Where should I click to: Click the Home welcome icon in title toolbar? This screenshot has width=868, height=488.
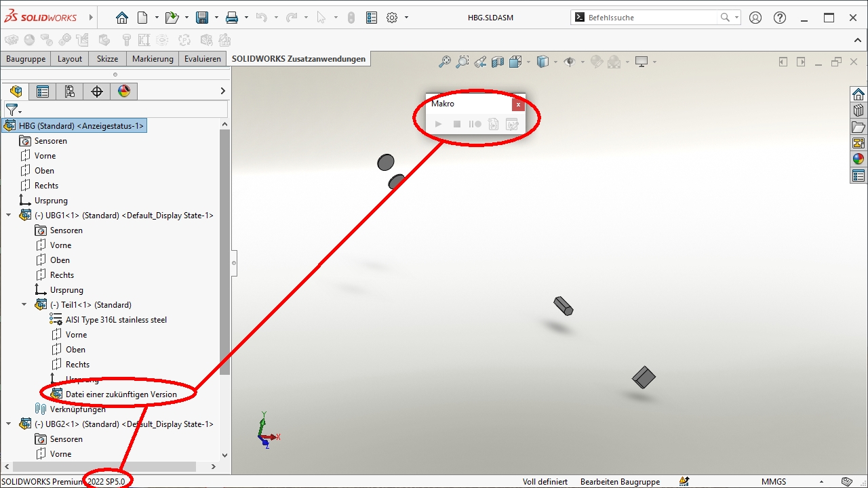(x=121, y=18)
